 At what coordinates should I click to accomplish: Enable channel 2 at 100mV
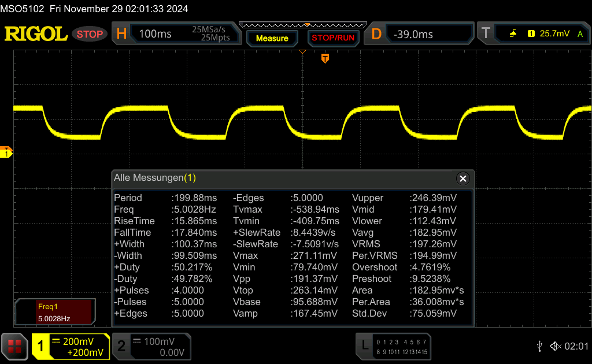point(151,347)
